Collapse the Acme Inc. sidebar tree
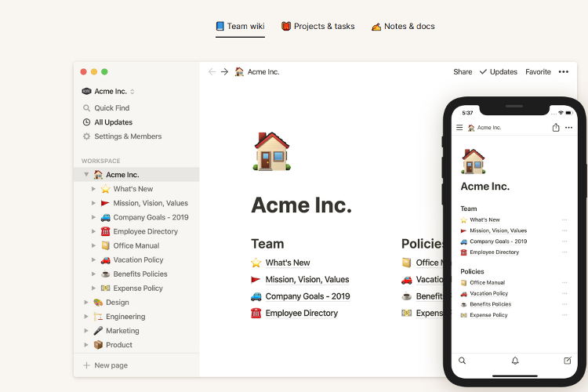The width and height of the screenshot is (588, 392). [86, 174]
